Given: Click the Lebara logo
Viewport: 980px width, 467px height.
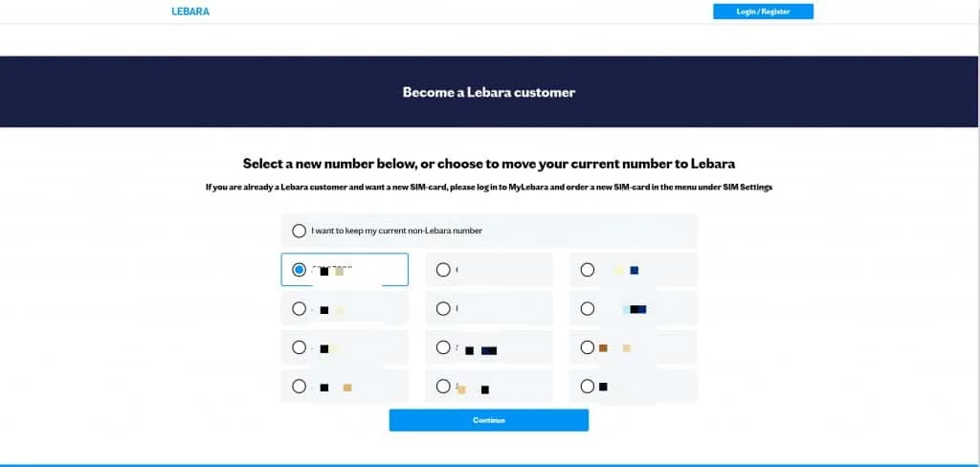Looking at the screenshot, I should [190, 11].
